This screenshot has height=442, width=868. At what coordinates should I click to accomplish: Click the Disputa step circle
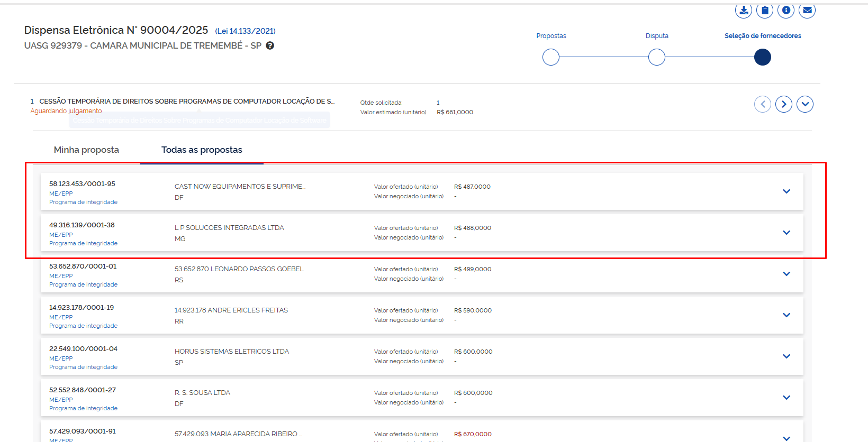click(x=657, y=57)
